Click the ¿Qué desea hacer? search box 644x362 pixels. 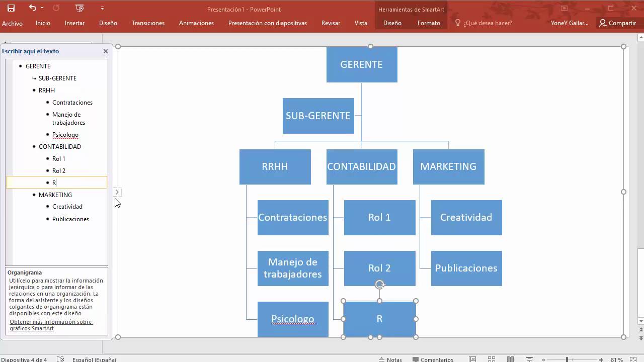(x=488, y=23)
